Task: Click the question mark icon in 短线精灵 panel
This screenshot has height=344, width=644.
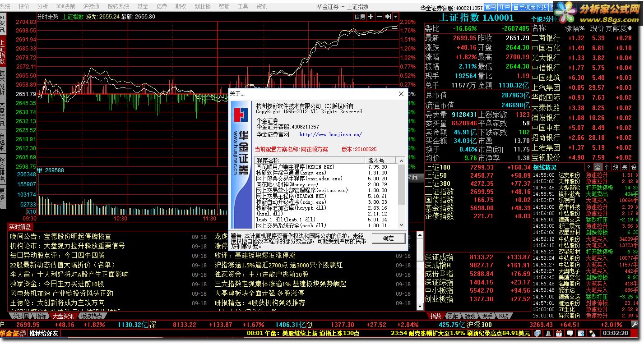Action: [588, 167]
